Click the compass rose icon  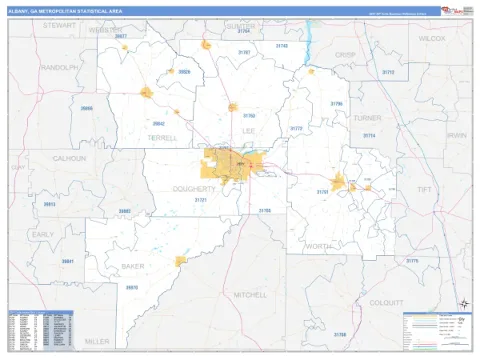pos(465,304)
